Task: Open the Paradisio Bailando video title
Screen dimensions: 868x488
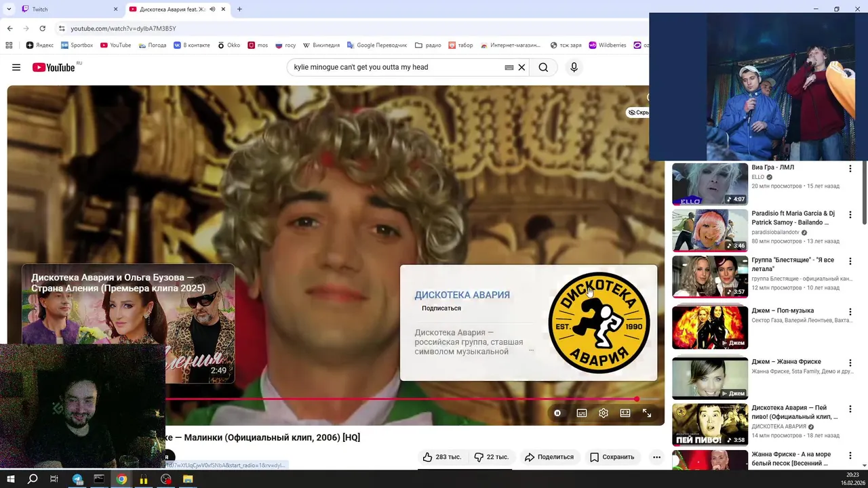Action: pos(793,218)
